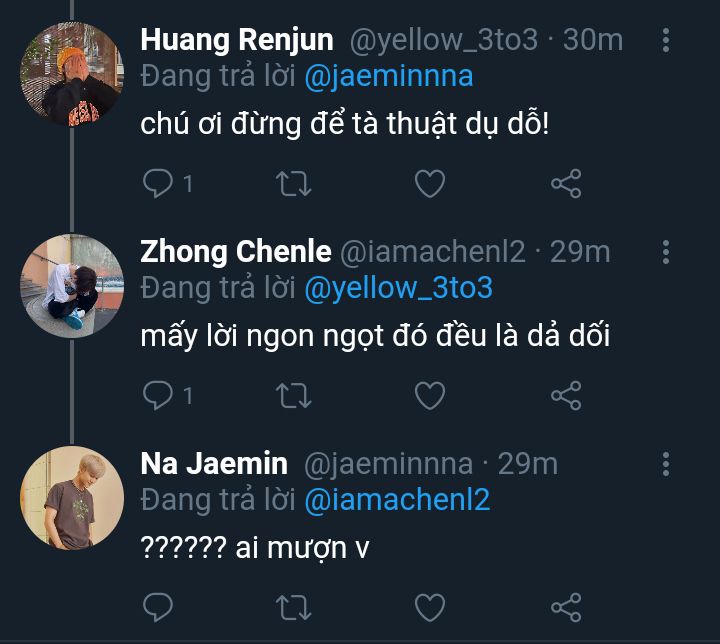
Task: Share Zhong Chenle's tweet
Action: (566, 396)
